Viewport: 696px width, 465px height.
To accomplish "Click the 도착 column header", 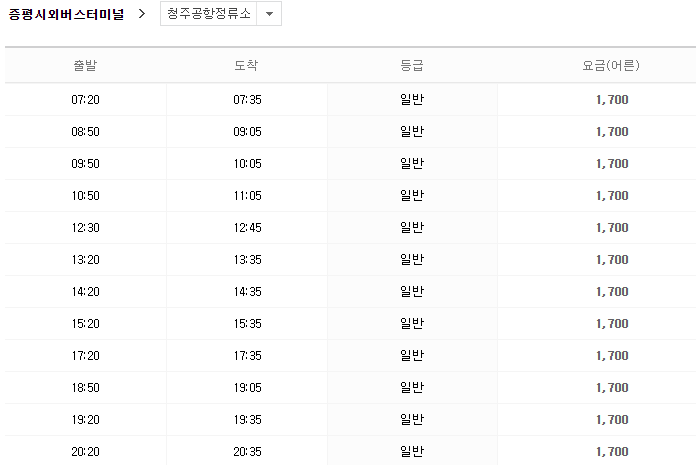I will (246, 65).
